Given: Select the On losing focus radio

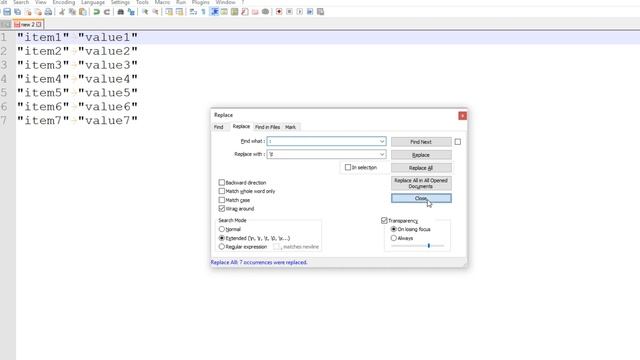Looking at the screenshot, I should click(393, 229).
